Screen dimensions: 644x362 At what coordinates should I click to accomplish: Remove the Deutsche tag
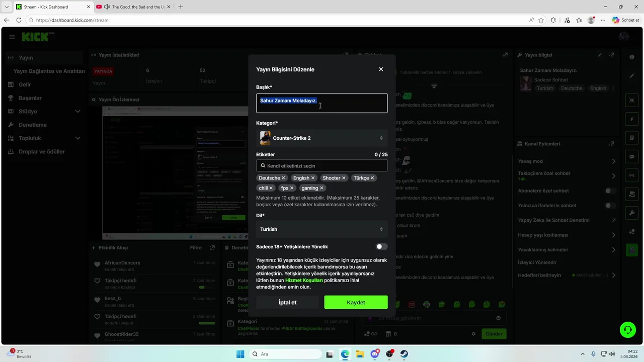(283, 178)
